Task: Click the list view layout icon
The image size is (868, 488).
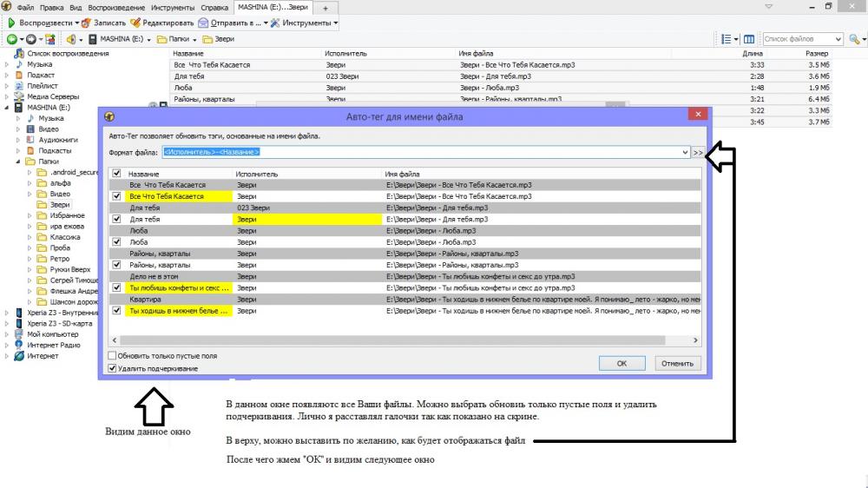Action: pyautogui.click(x=727, y=39)
